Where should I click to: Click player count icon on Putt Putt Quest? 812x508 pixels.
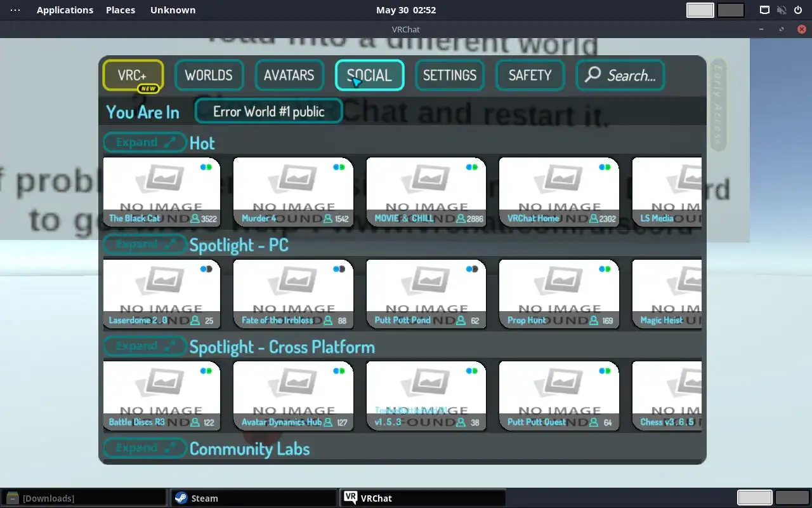pos(594,422)
